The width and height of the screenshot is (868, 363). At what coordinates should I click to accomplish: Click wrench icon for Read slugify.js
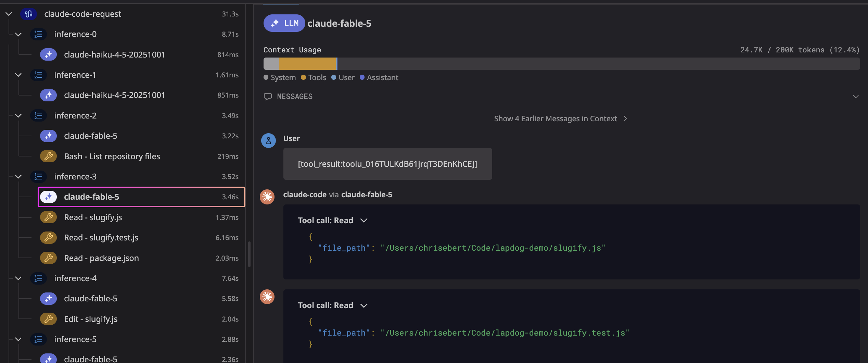48,217
